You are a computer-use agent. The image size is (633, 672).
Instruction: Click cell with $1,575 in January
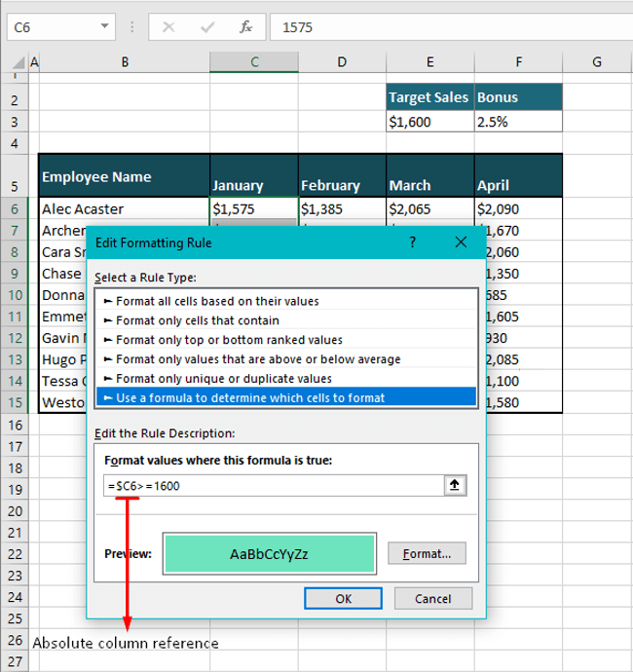point(254,208)
